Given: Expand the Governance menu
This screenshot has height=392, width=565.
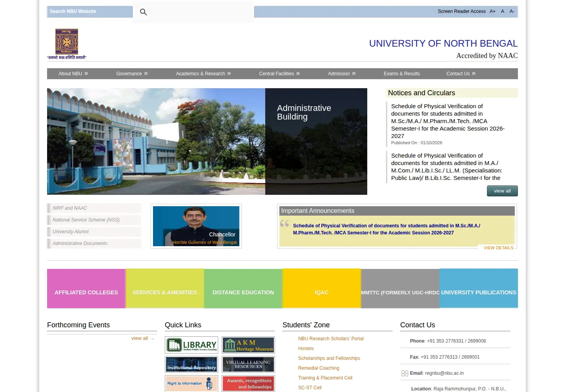Looking at the screenshot, I should pos(132,74).
